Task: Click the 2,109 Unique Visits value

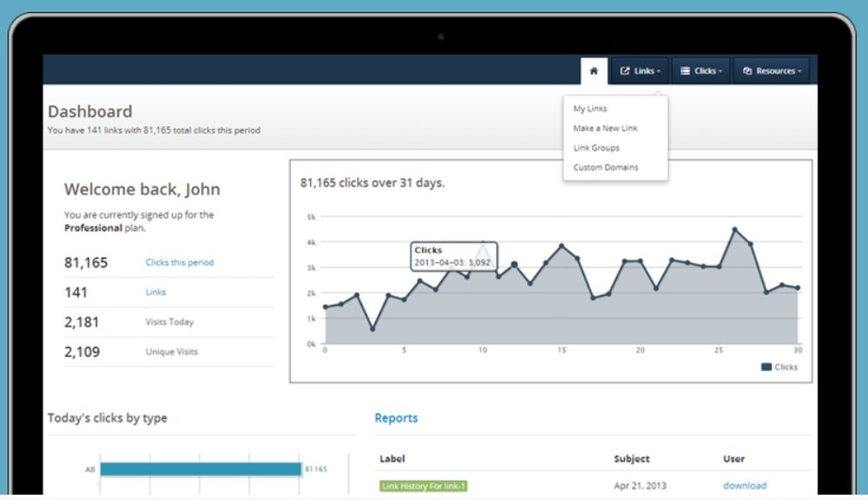Action: tap(82, 352)
